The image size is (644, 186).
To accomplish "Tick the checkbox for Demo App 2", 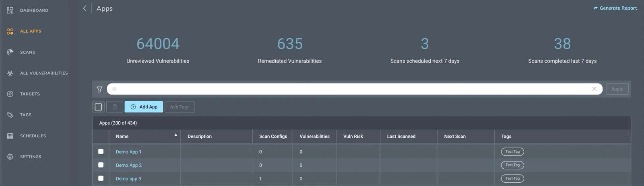I will (101, 165).
